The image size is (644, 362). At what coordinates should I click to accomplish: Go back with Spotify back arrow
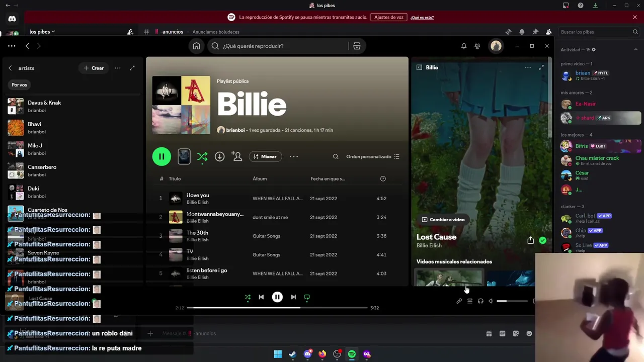click(x=28, y=46)
